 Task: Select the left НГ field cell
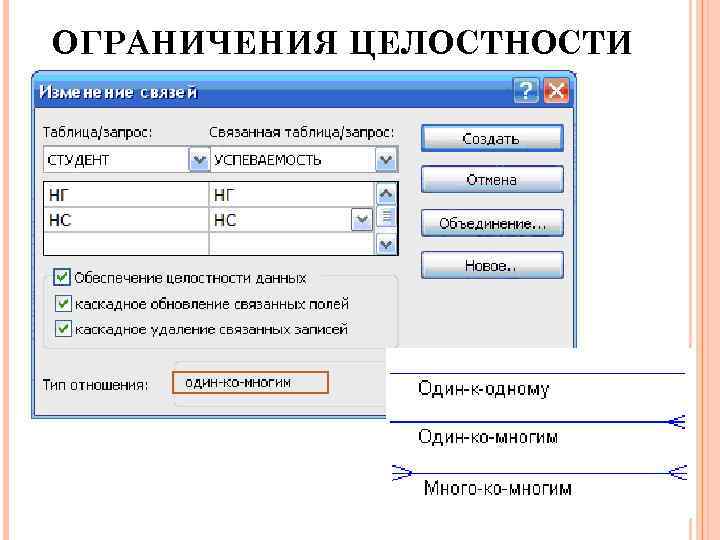pyautogui.click(x=126, y=195)
